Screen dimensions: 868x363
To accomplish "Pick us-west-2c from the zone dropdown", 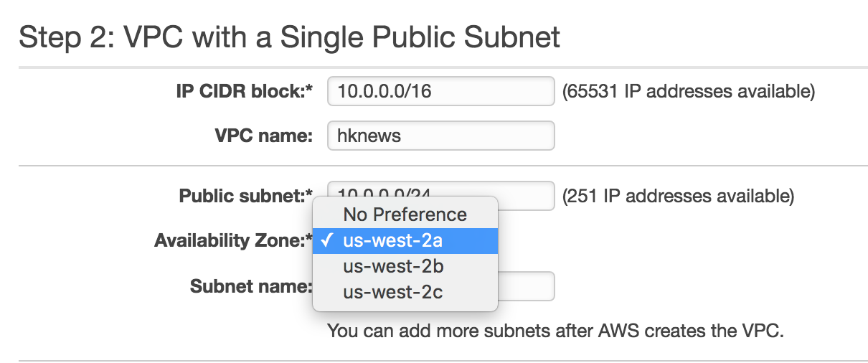I will tap(405, 292).
